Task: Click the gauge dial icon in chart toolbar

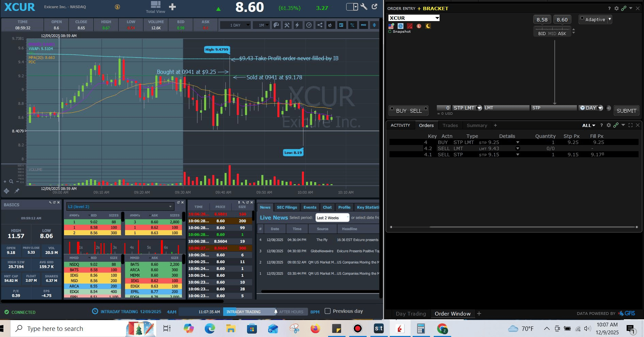Action: tap(309, 25)
